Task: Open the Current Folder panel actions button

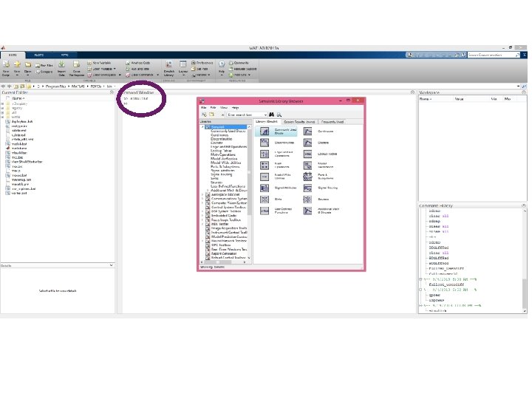Action: (x=112, y=92)
